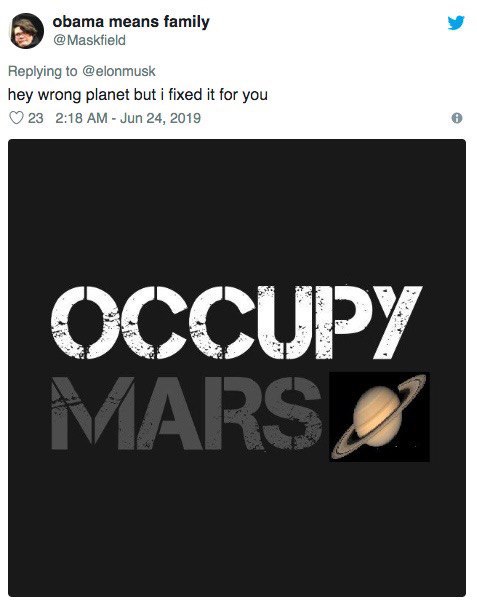Like the tweet with the heart icon
The width and height of the screenshot is (477, 607).
[x=16, y=118]
